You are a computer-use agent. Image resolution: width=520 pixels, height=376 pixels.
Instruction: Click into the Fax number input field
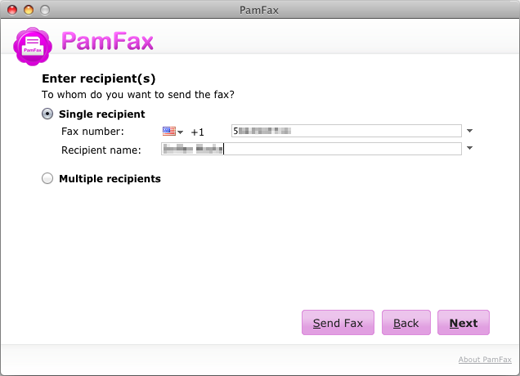(346, 131)
